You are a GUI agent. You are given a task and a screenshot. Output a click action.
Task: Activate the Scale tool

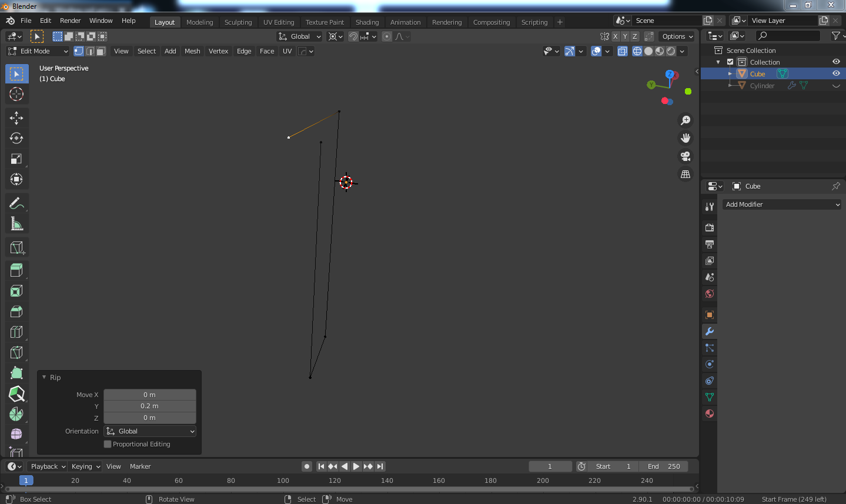(x=16, y=159)
